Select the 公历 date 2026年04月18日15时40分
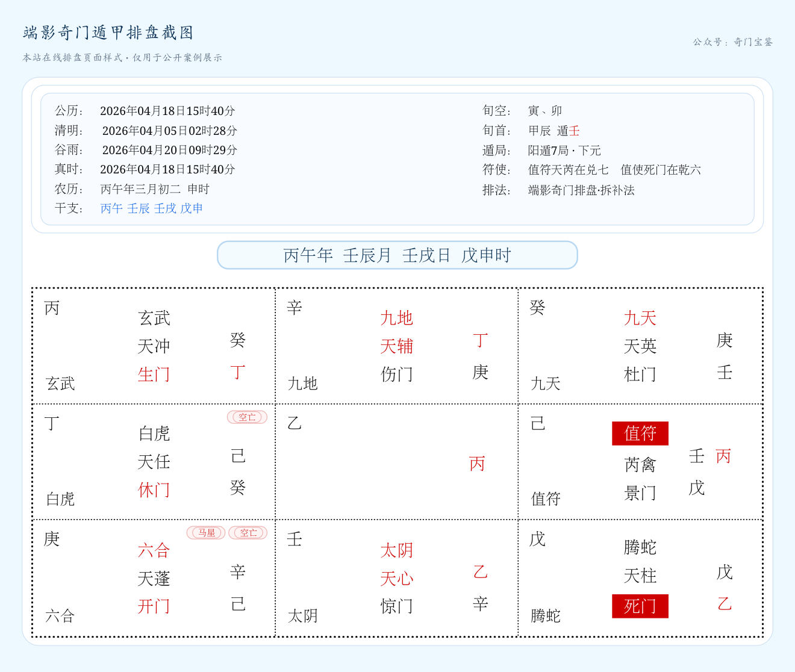The image size is (795, 672). (x=167, y=111)
